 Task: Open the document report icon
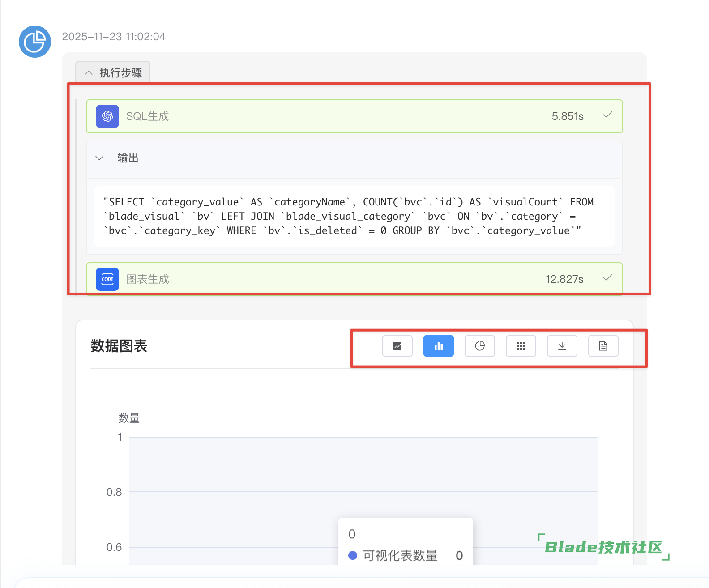[x=603, y=346]
